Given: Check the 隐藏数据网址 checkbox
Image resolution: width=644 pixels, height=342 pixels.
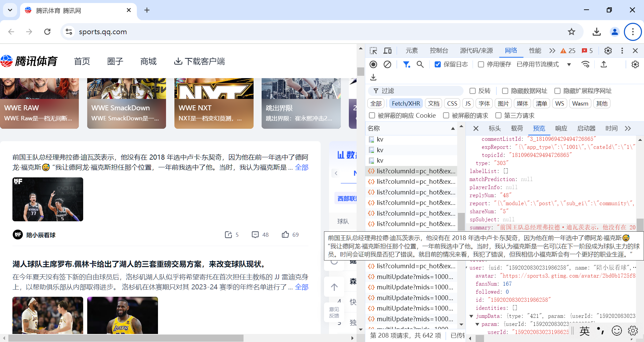Looking at the screenshot, I should (x=505, y=91).
